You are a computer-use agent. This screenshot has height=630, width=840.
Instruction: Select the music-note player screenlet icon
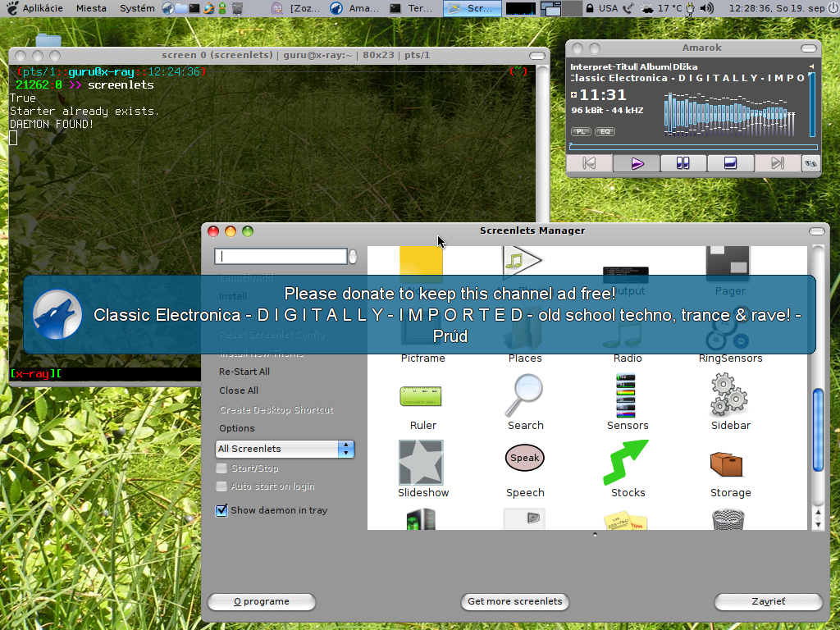[523, 262]
